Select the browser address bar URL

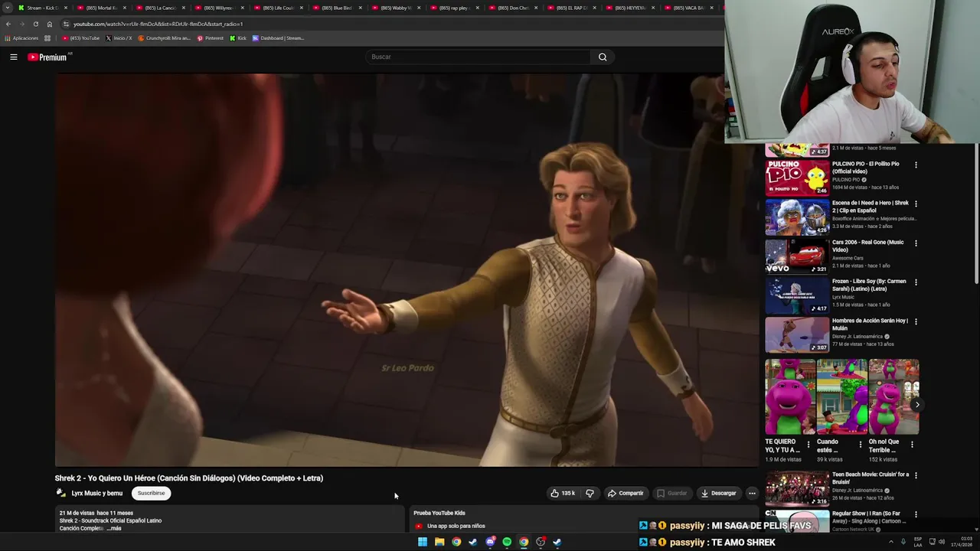pos(158,24)
